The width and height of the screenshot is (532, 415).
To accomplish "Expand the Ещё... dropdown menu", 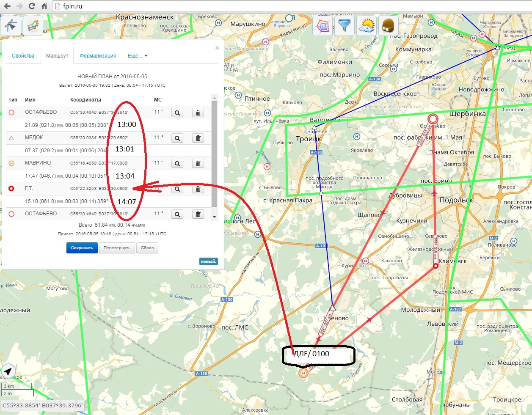I will click(x=138, y=56).
